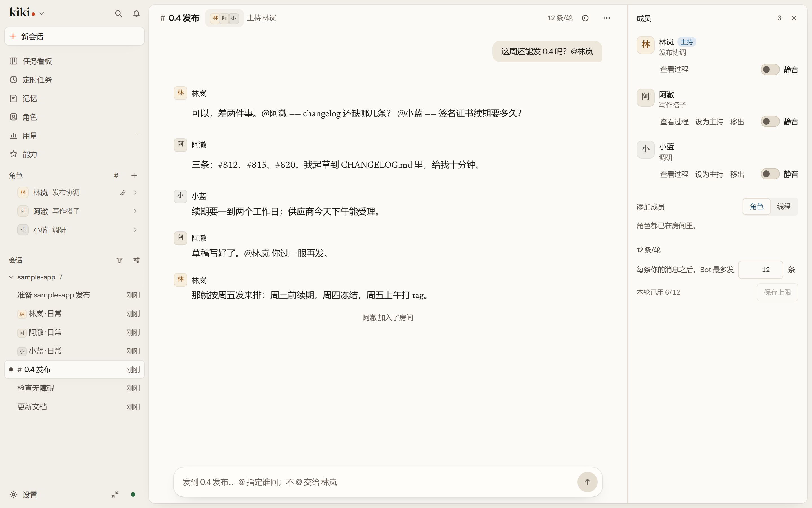Set 阿澈 as host via 设为主持

coord(709,122)
